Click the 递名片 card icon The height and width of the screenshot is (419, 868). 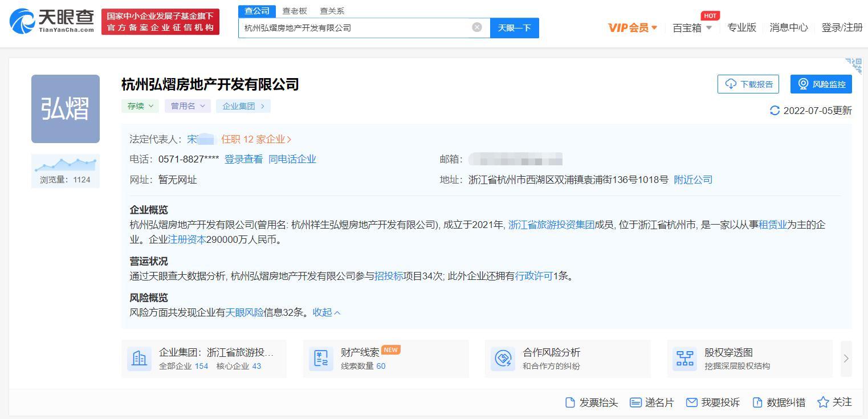point(635,402)
